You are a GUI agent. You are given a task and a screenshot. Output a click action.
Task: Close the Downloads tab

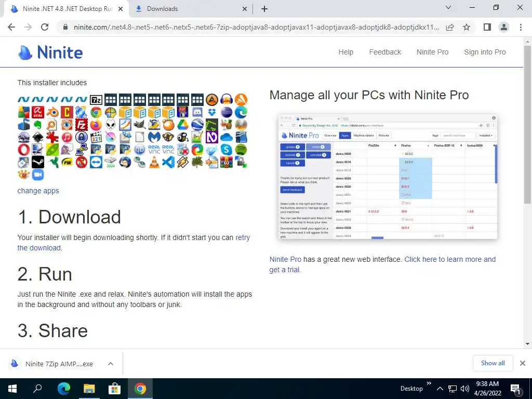[245, 9]
